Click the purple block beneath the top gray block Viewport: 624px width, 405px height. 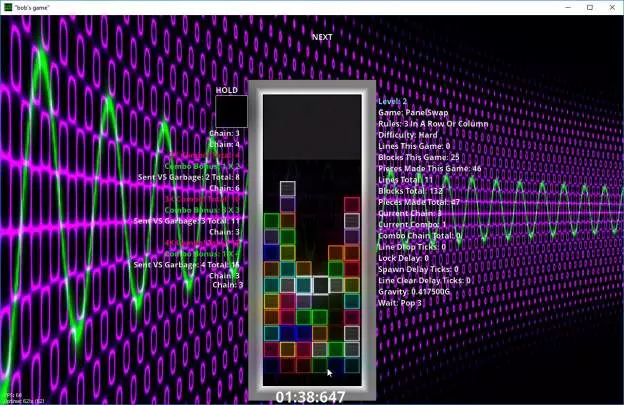[x=287, y=204]
